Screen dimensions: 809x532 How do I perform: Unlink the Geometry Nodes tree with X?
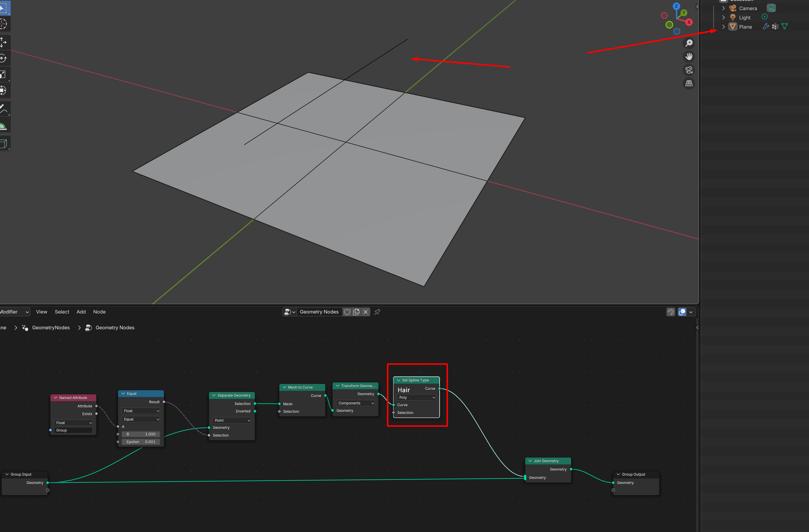(365, 312)
